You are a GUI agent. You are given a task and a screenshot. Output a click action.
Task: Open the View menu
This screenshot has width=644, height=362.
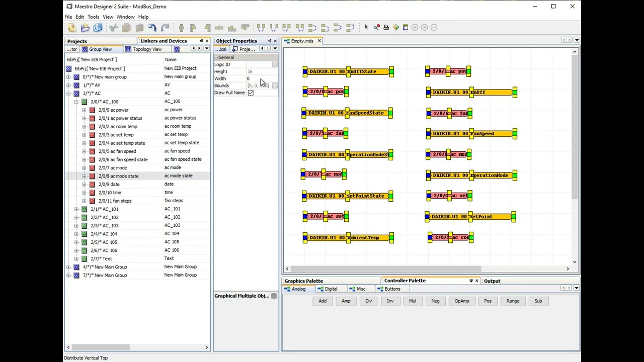point(108,17)
